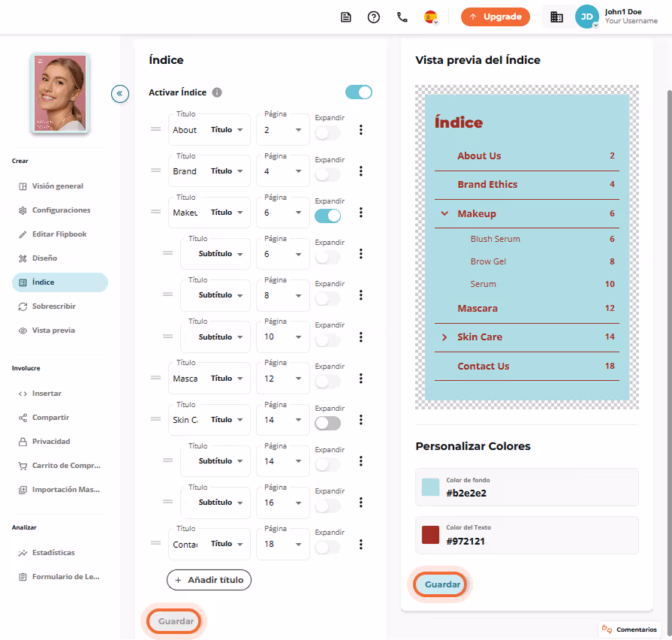The width and height of the screenshot is (672, 640).
Task: Open Visión general in sidebar
Action: click(59, 186)
